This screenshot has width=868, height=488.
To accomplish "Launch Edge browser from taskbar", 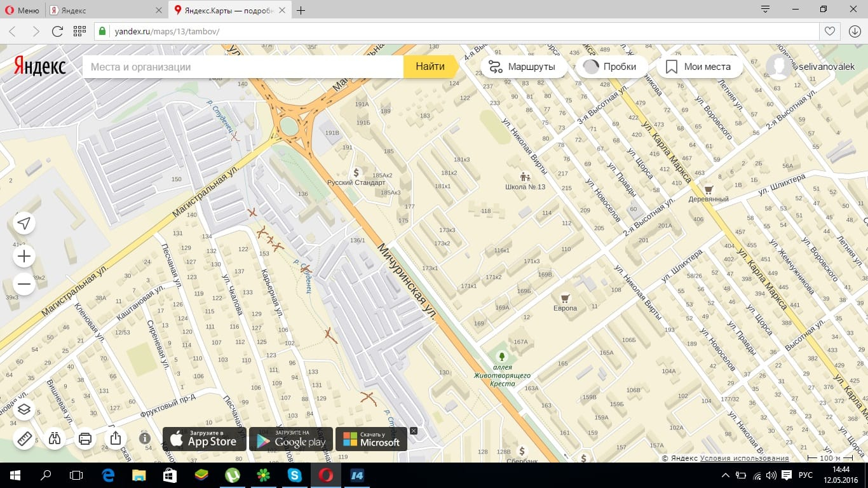I will coord(108,475).
